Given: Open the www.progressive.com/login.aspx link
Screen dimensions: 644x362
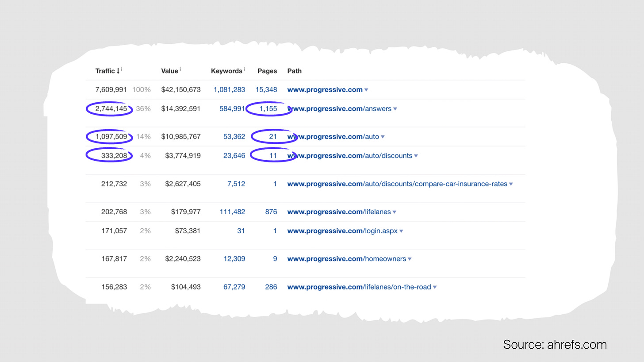Looking at the screenshot, I should 342,231.
